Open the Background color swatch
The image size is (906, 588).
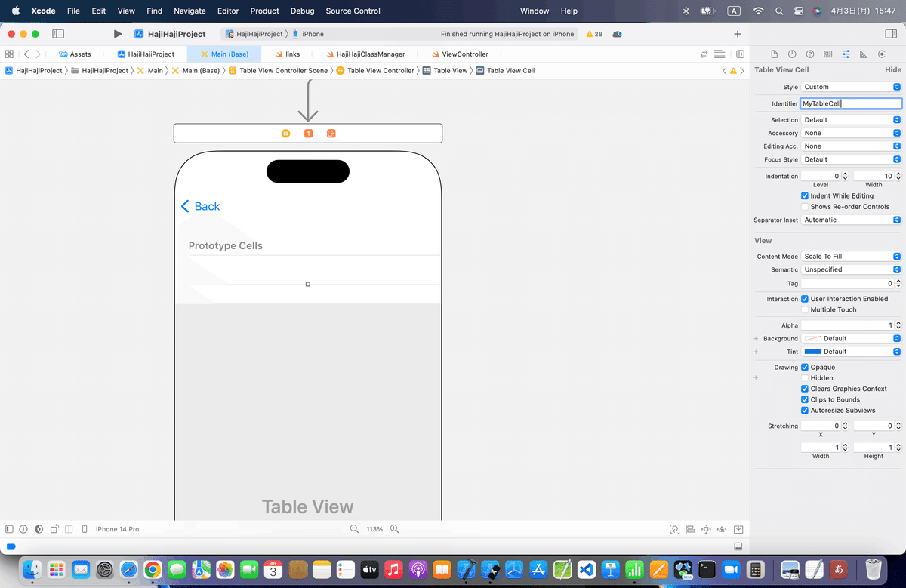click(x=812, y=338)
